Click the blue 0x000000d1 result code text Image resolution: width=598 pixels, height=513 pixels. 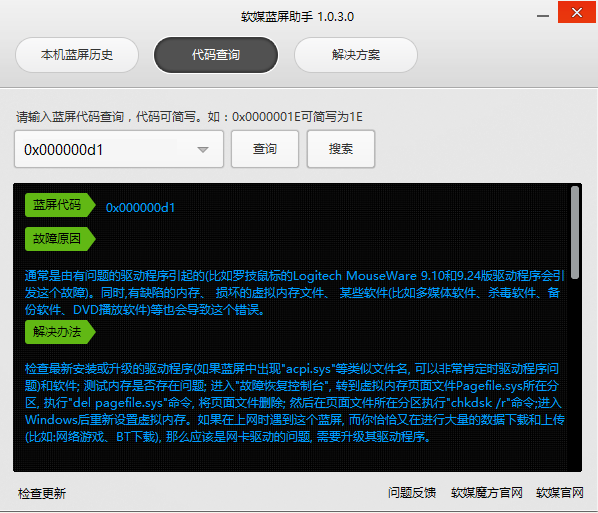pos(140,207)
